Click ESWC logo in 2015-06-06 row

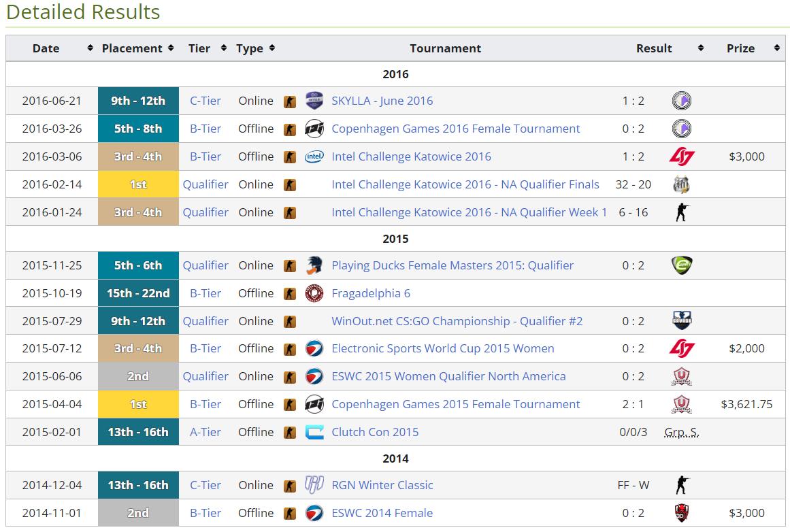pos(314,376)
